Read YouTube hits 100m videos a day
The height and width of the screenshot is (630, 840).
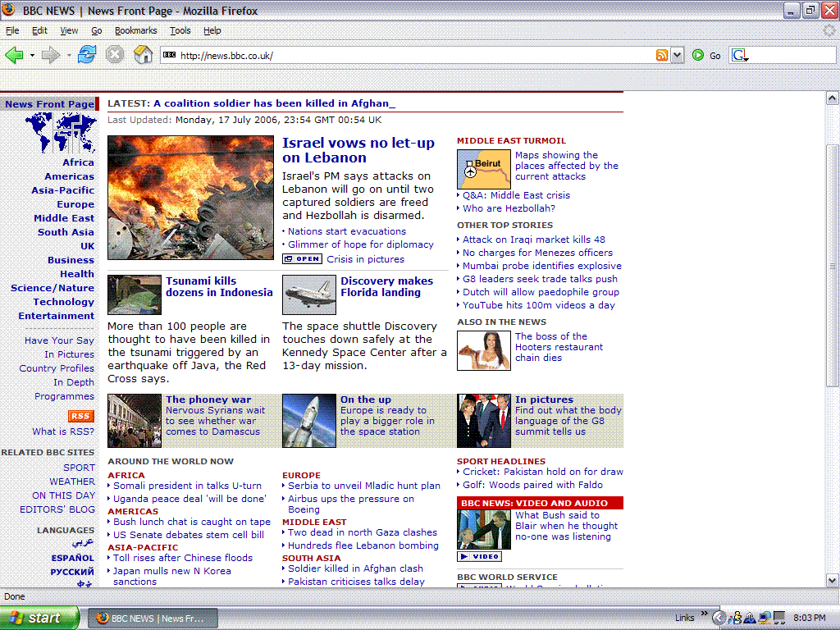click(x=539, y=305)
